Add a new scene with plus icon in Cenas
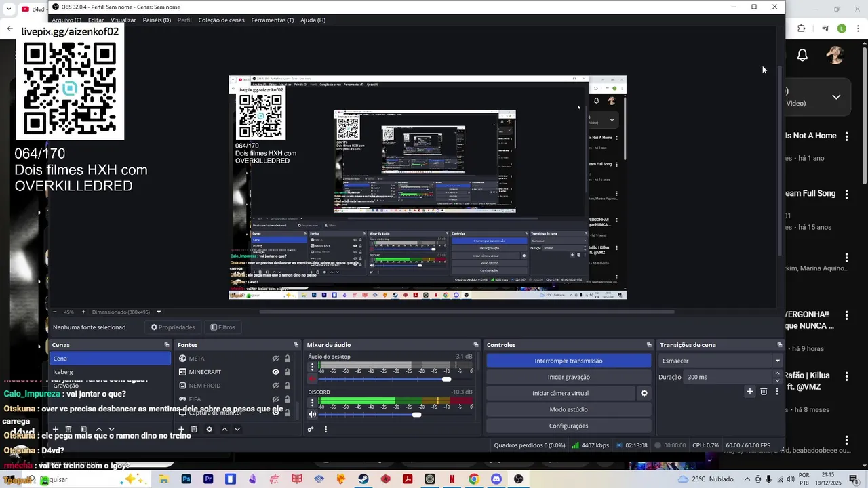Image resolution: width=868 pixels, height=488 pixels. [x=56, y=429]
